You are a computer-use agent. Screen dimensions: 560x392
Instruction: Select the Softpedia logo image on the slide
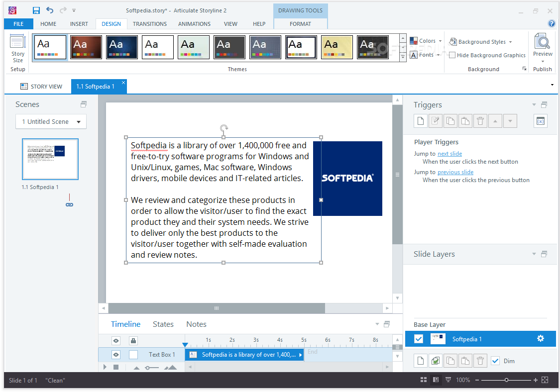pos(347,179)
